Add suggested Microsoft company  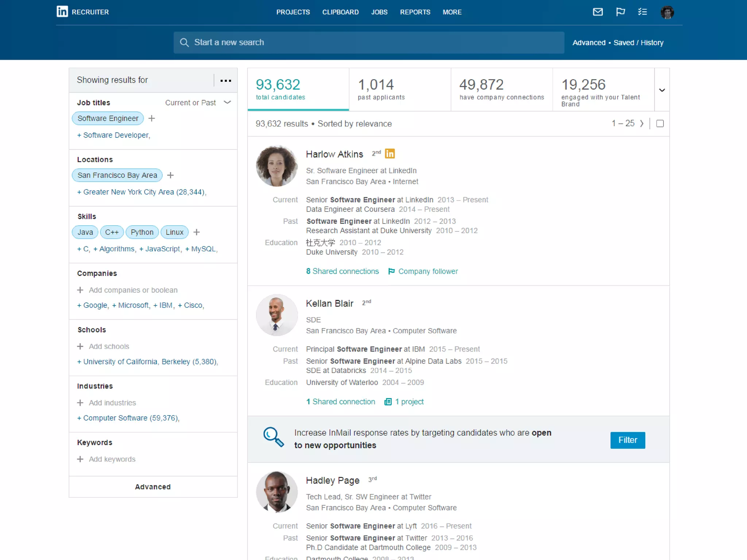[131, 305]
